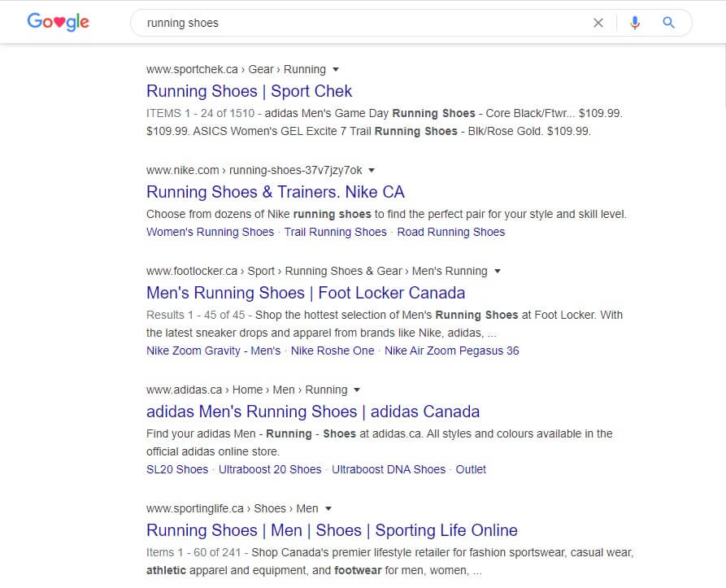Open SL20 Shoes sitelink

click(x=177, y=469)
